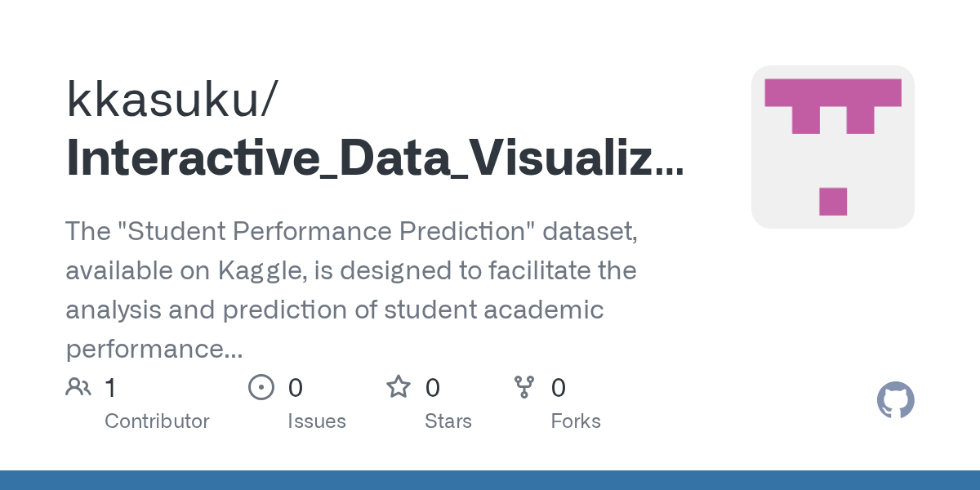The height and width of the screenshot is (490, 980).
Task: Click the Stars star icon
Action: 399,387
